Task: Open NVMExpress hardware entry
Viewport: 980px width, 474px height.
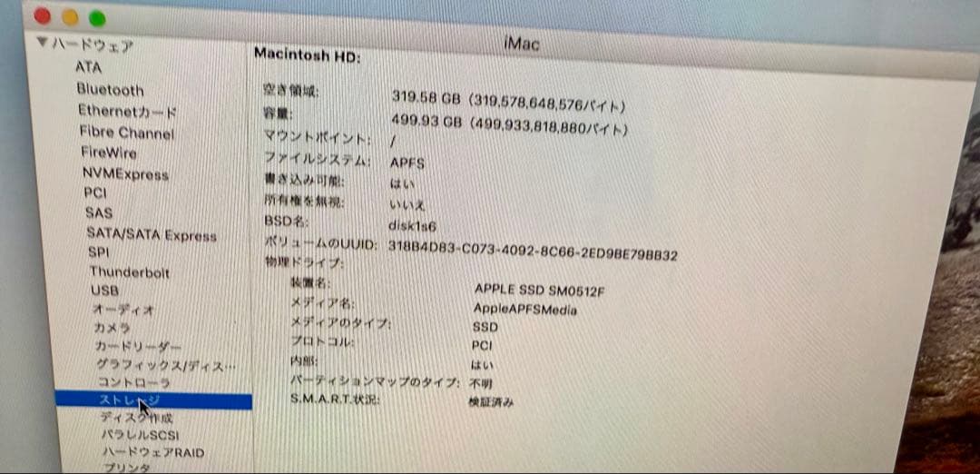Action: (125, 173)
